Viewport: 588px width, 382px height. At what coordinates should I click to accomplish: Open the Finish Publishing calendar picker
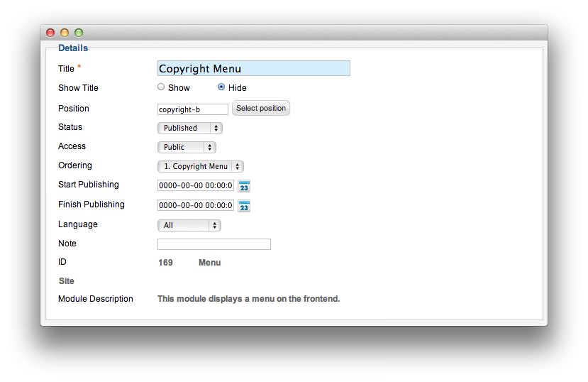click(244, 206)
